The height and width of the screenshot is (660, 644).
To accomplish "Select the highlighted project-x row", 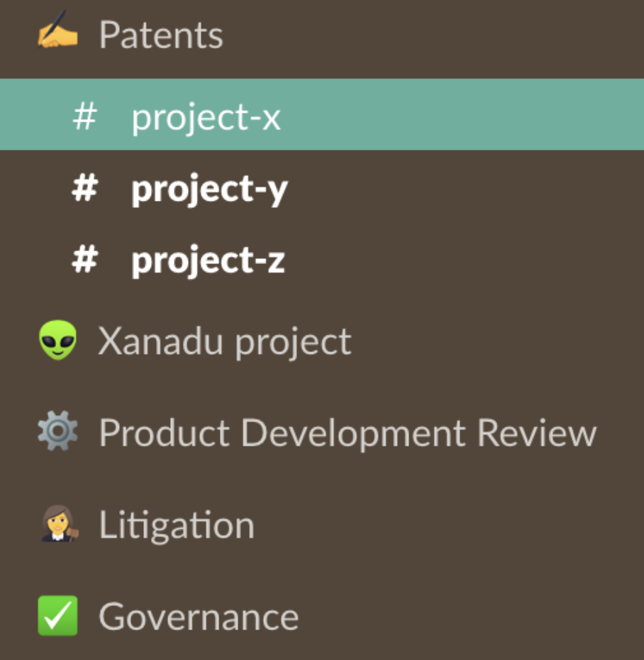I will [x=322, y=114].
